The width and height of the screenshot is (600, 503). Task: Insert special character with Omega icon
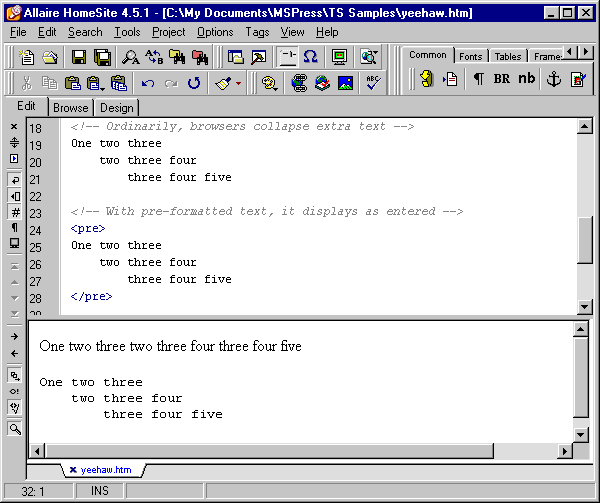(311, 57)
